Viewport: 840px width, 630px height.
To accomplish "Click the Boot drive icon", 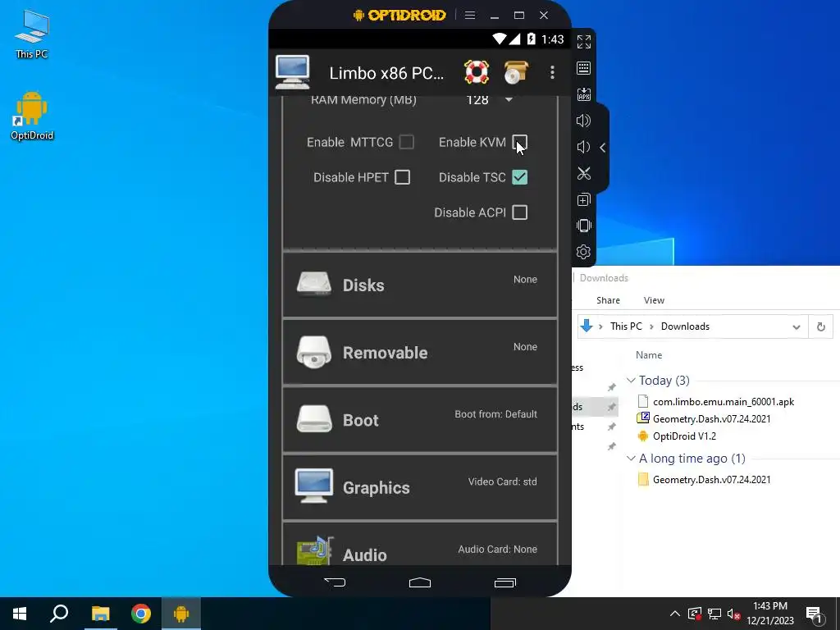I will [x=314, y=419].
